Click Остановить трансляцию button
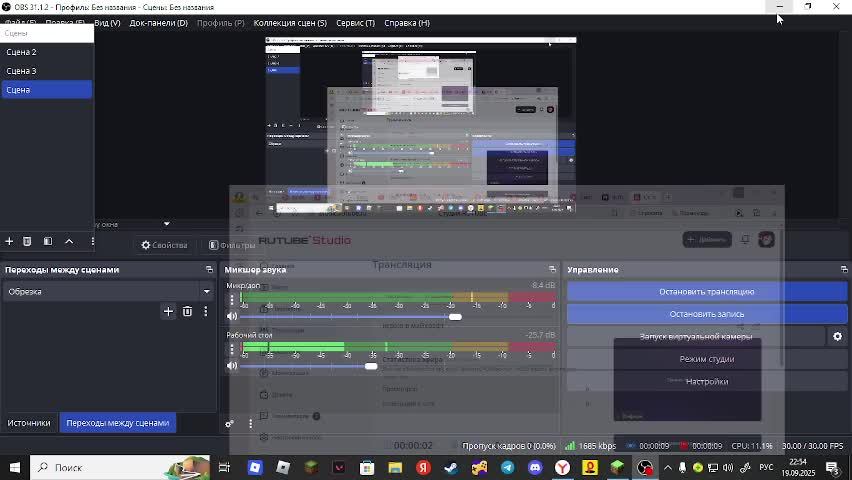This screenshot has height=480, width=852. pyautogui.click(x=707, y=292)
